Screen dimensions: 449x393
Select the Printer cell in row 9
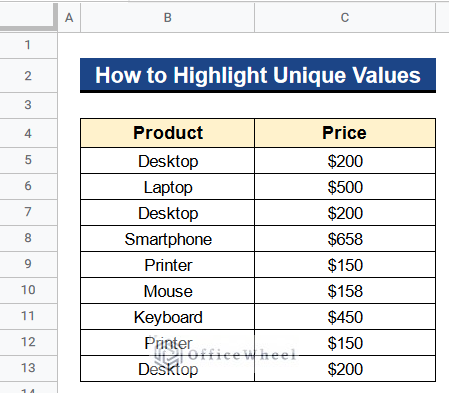(167, 265)
